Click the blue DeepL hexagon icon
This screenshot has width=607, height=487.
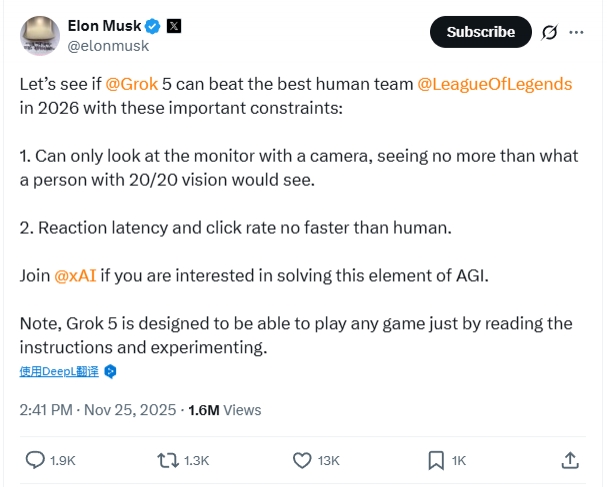pyautogui.click(x=111, y=371)
